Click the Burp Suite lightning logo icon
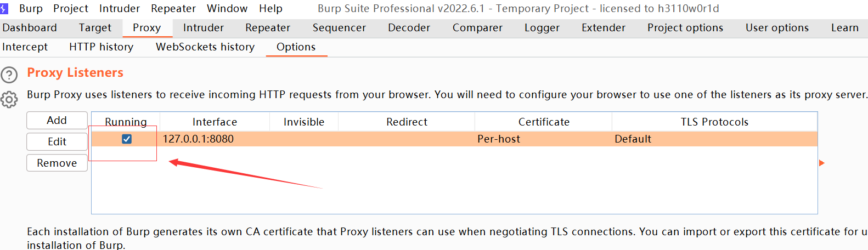The width and height of the screenshot is (868, 250). (x=4, y=8)
